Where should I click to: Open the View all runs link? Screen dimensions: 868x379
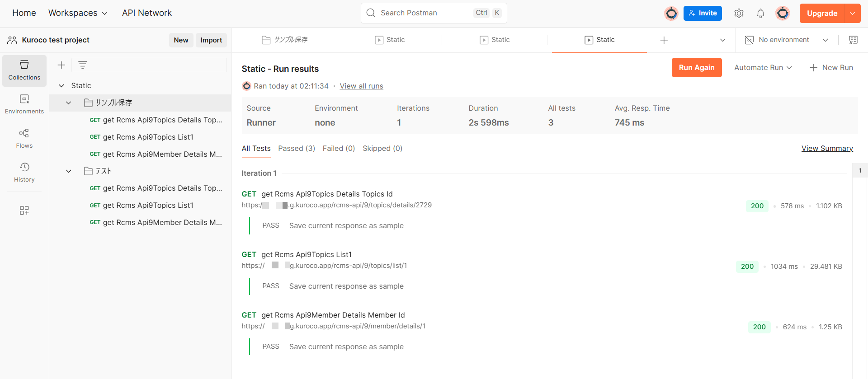pos(361,86)
